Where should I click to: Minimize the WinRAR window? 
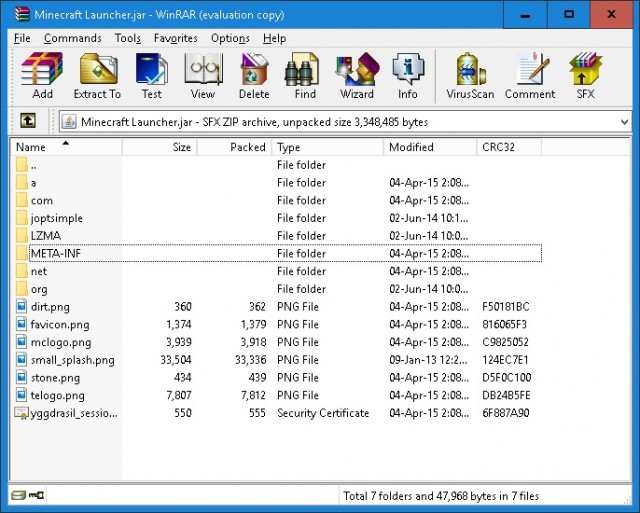click(525, 15)
